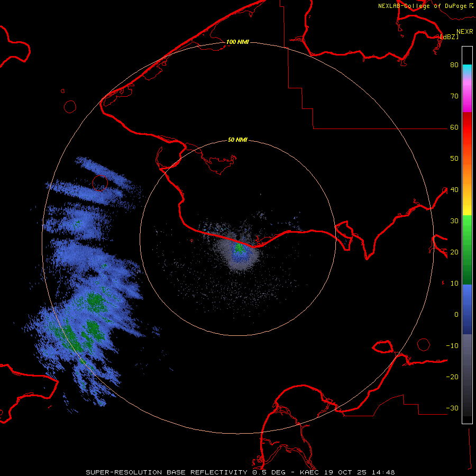Click the 60 value on the color scale

coord(454,127)
